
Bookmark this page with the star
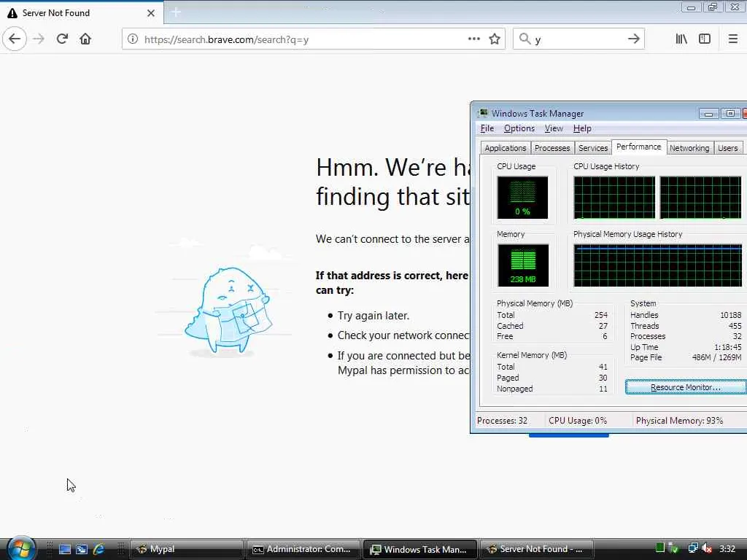click(x=495, y=39)
